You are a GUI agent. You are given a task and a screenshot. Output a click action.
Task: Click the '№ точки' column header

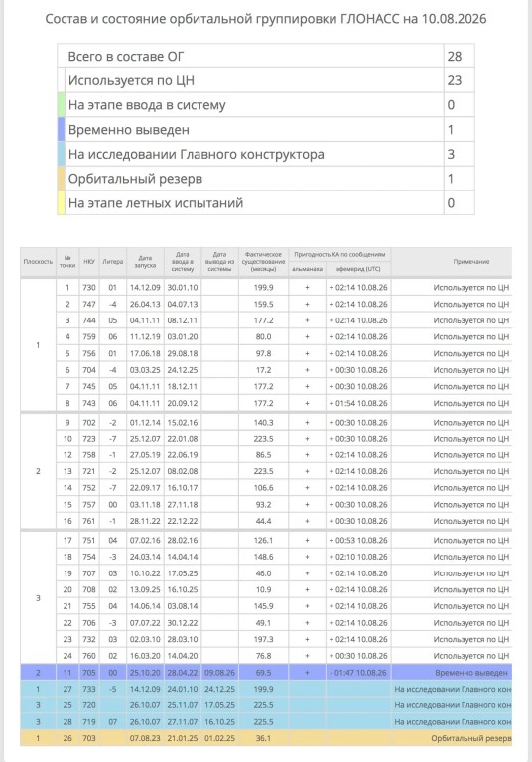click(x=67, y=262)
